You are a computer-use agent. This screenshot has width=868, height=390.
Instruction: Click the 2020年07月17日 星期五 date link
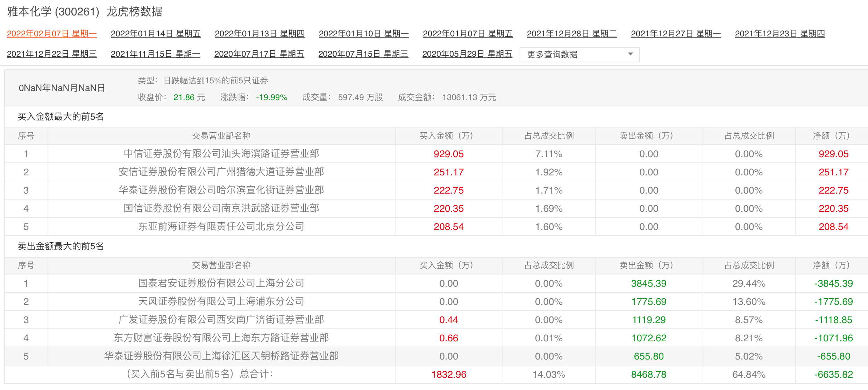(259, 54)
